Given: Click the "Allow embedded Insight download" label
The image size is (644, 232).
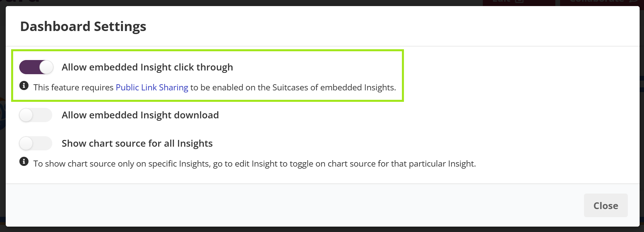Looking at the screenshot, I should pyautogui.click(x=140, y=115).
